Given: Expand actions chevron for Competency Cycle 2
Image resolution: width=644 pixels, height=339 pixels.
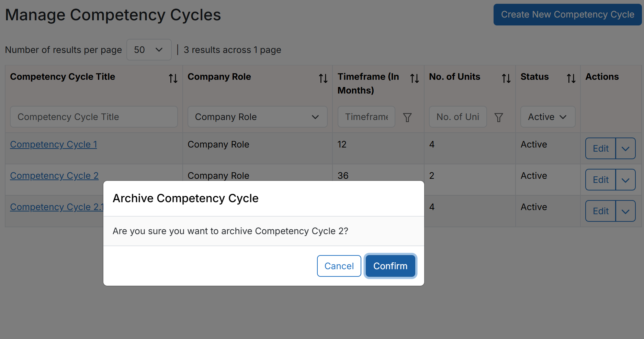Looking at the screenshot, I should tap(625, 180).
